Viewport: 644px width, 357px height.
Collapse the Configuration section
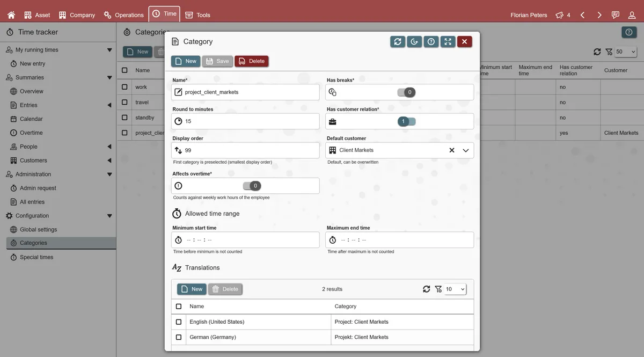click(109, 216)
